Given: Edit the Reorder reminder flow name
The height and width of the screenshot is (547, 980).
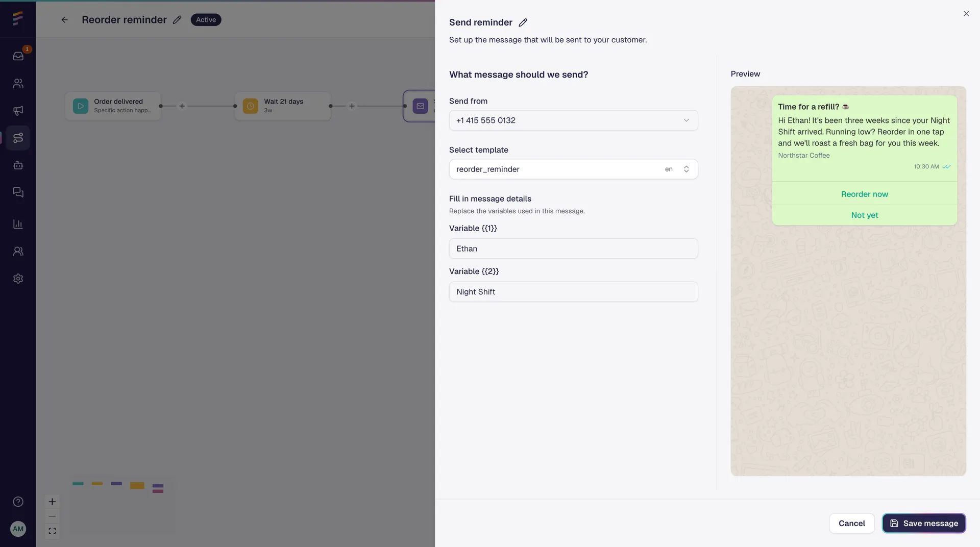Looking at the screenshot, I should 177,20.
